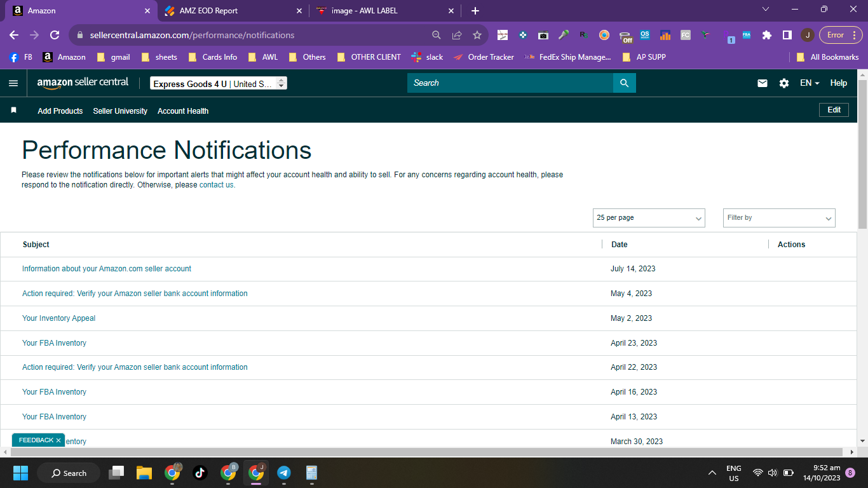
Task: Click the orange bar chart extension icon
Action: (665, 35)
